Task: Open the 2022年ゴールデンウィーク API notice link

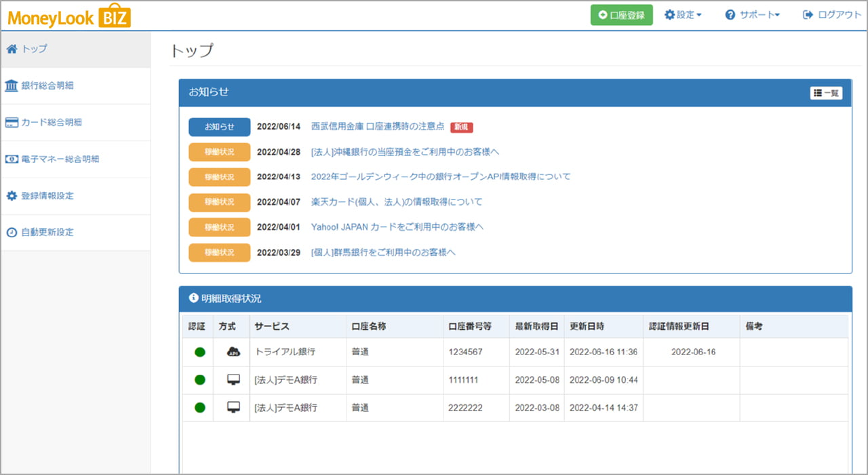Action: (441, 176)
